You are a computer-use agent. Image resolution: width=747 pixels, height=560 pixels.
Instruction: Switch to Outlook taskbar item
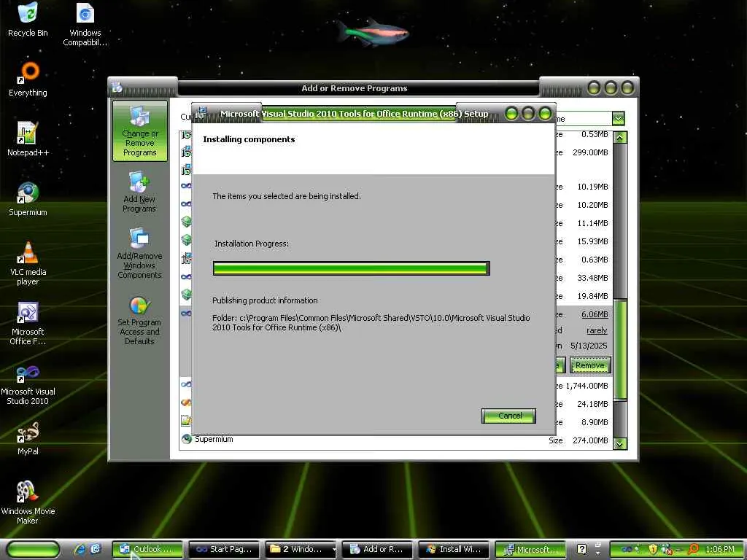point(147,549)
